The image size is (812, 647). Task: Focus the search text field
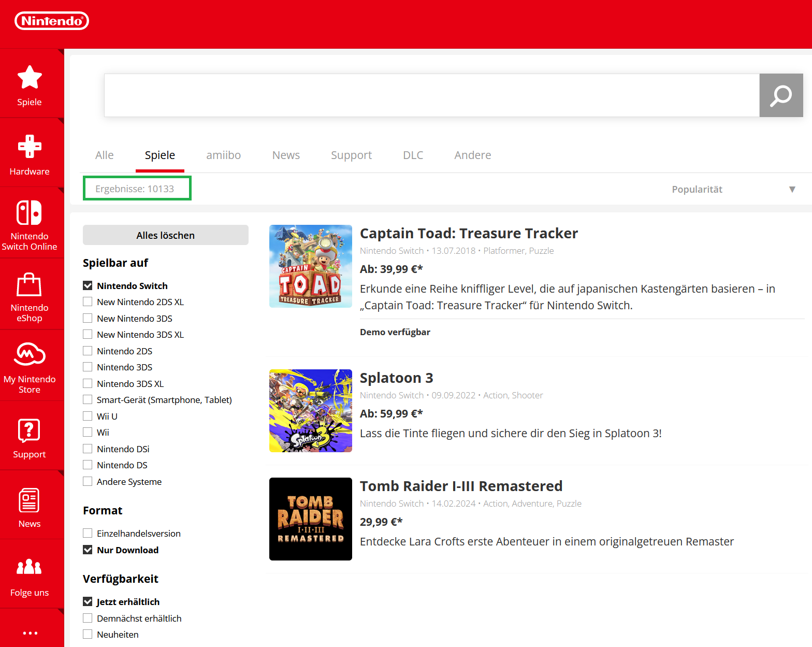432,95
